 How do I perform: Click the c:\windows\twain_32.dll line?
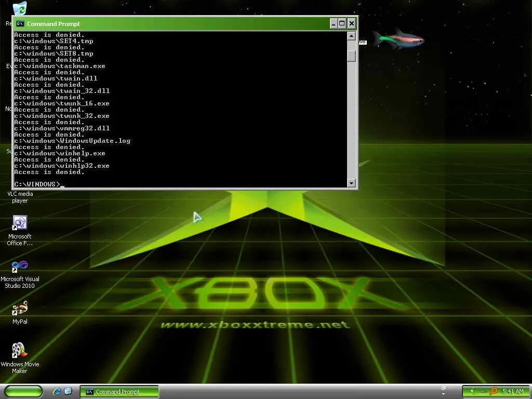[62, 91]
